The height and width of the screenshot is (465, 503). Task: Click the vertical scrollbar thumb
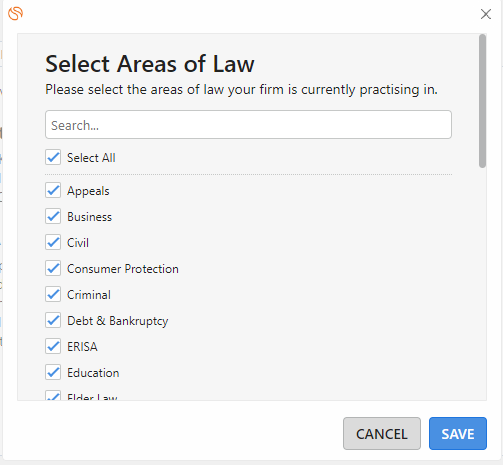(x=482, y=101)
